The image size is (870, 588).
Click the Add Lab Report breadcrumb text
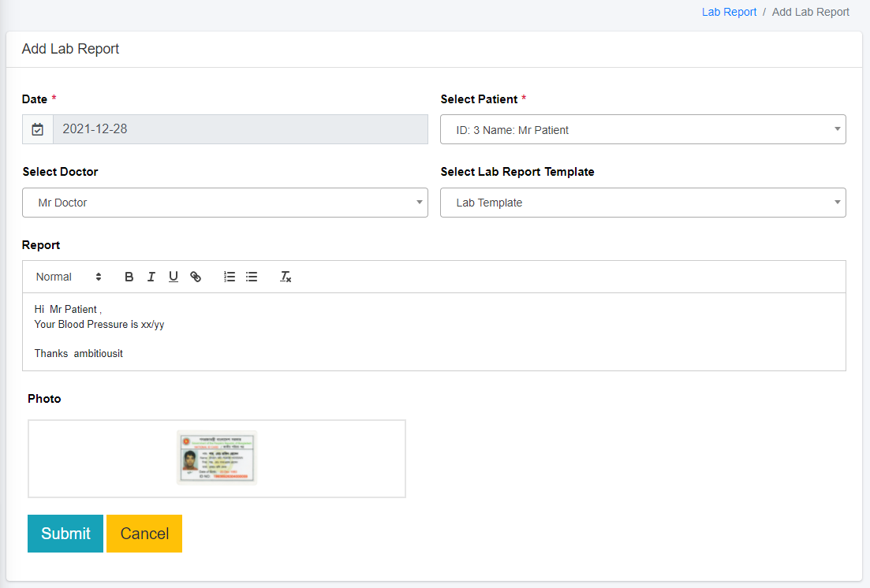(810, 12)
